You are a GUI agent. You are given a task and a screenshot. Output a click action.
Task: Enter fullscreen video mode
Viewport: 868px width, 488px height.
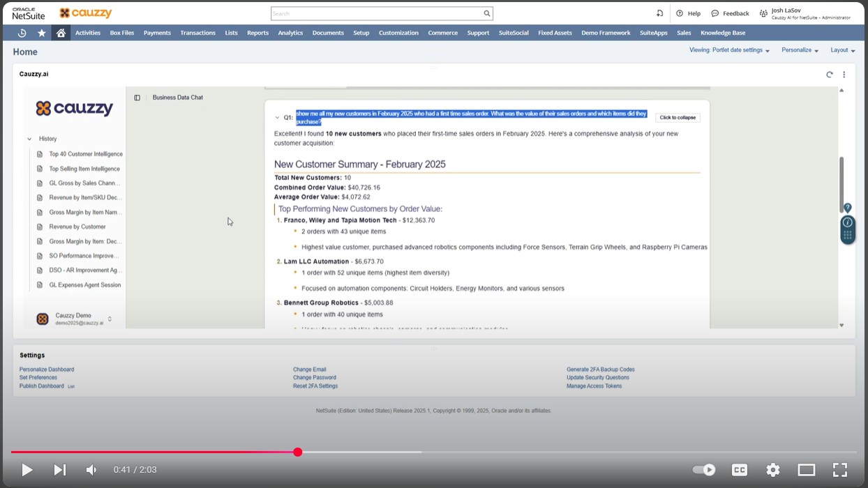click(x=840, y=470)
